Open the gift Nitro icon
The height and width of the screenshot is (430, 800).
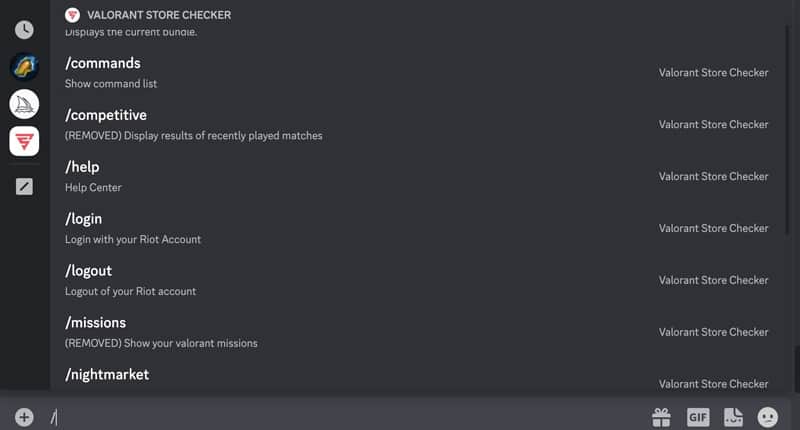pyautogui.click(x=661, y=417)
